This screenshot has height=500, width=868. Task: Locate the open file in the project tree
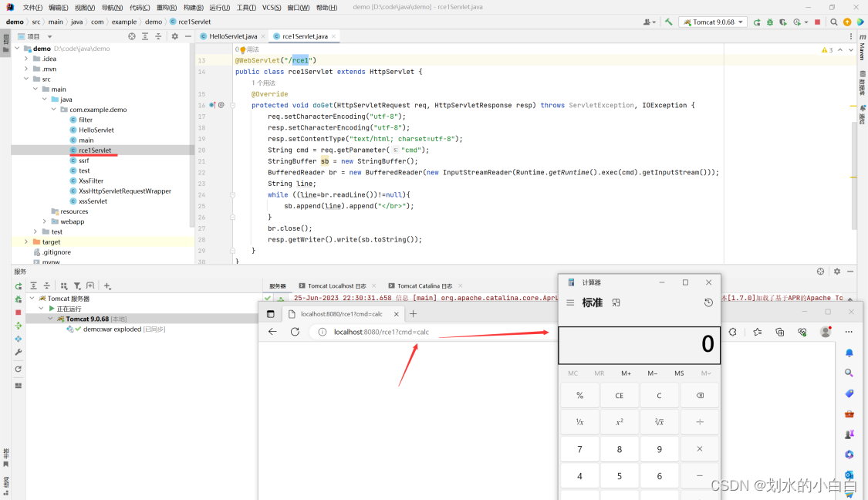132,36
